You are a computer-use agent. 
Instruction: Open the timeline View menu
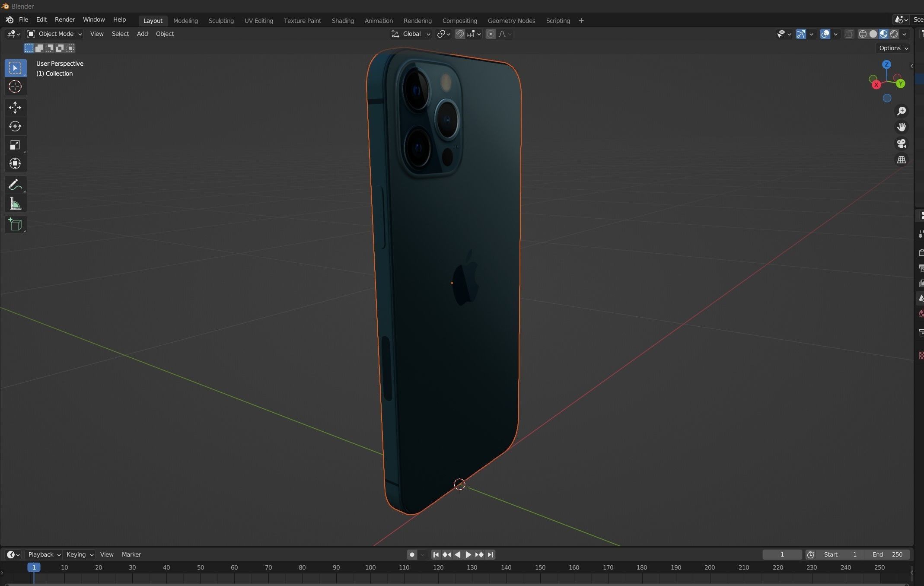[107, 554]
